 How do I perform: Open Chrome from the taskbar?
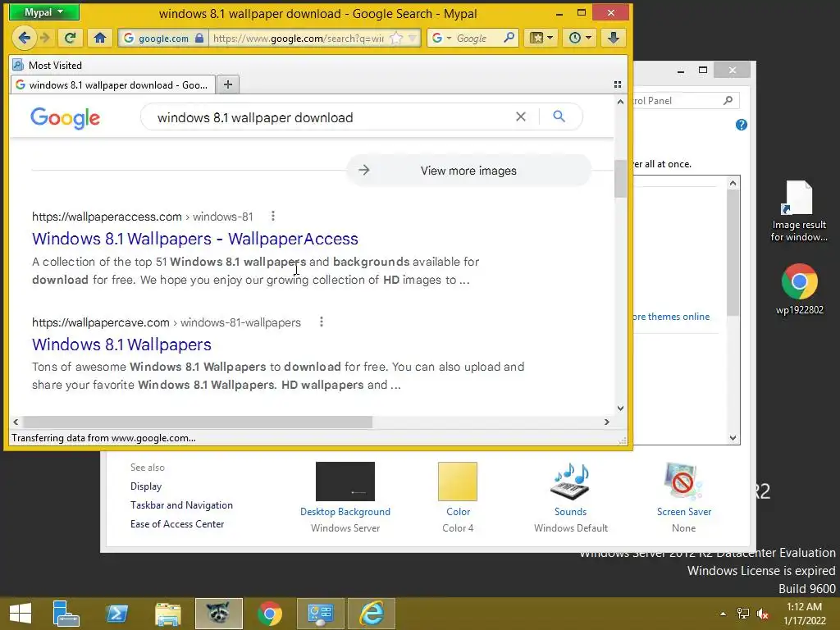pyautogui.click(x=269, y=614)
